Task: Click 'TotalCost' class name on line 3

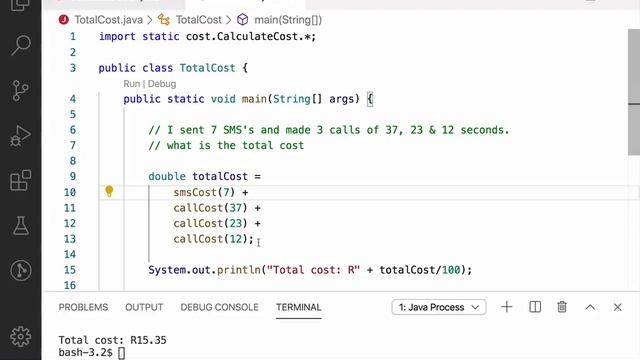Action: [x=207, y=68]
